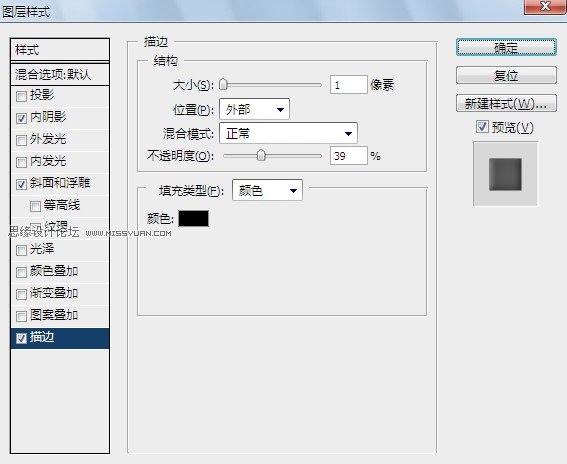Image resolution: width=567 pixels, height=464 pixels.
Task: Select the 样式 styles header item
Action: click(60, 50)
